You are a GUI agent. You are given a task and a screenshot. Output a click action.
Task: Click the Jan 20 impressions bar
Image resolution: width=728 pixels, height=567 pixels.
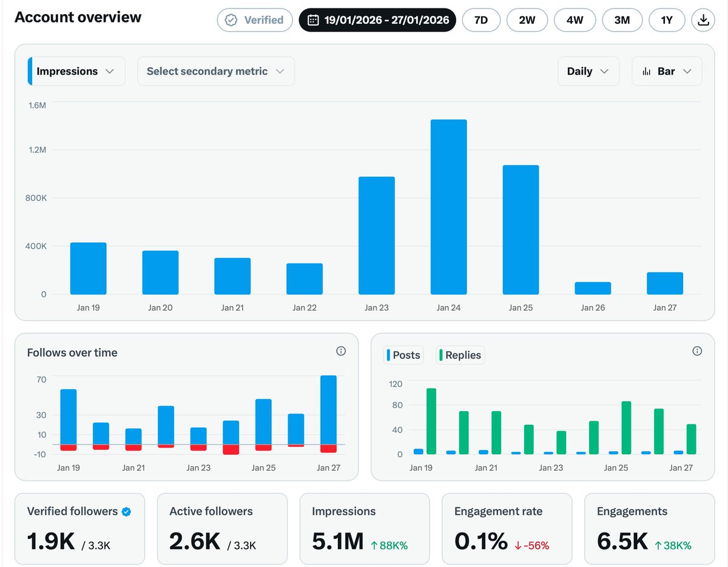[x=160, y=273]
